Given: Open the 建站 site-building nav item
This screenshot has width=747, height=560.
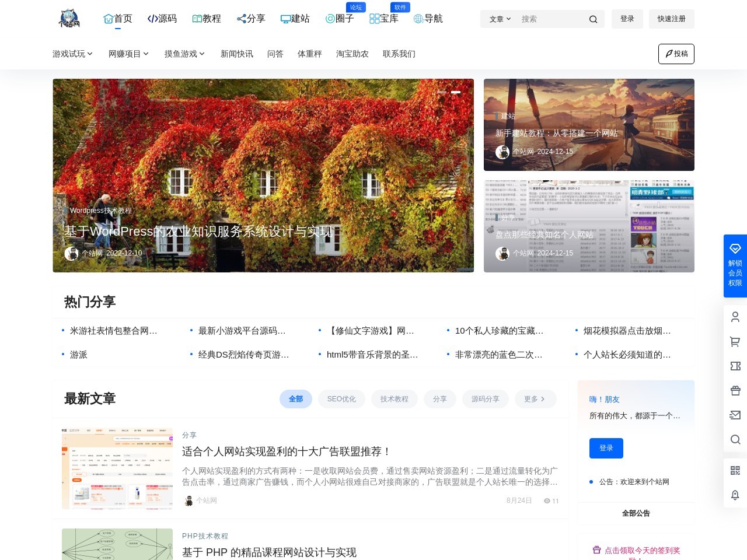Looking at the screenshot, I should pyautogui.click(x=295, y=19).
